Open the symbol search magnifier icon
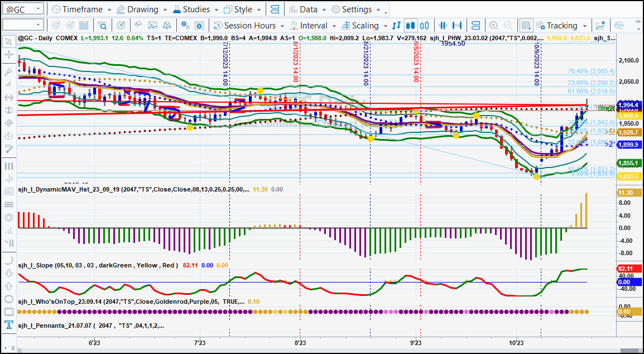644x354 pixels. (102, 26)
